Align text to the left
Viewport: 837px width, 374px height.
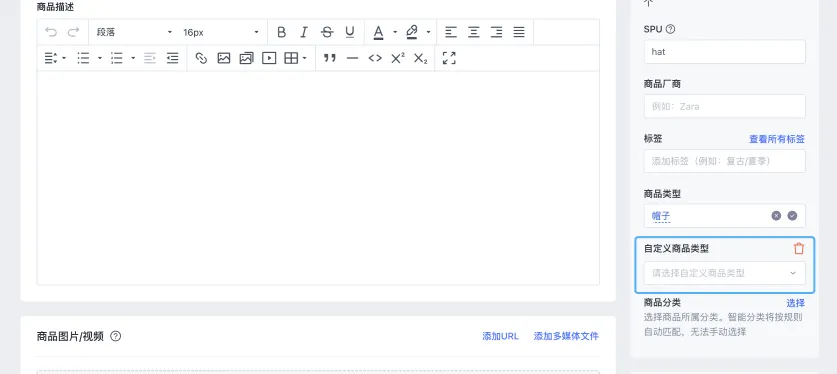pyautogui.click(x=451, y=32)
